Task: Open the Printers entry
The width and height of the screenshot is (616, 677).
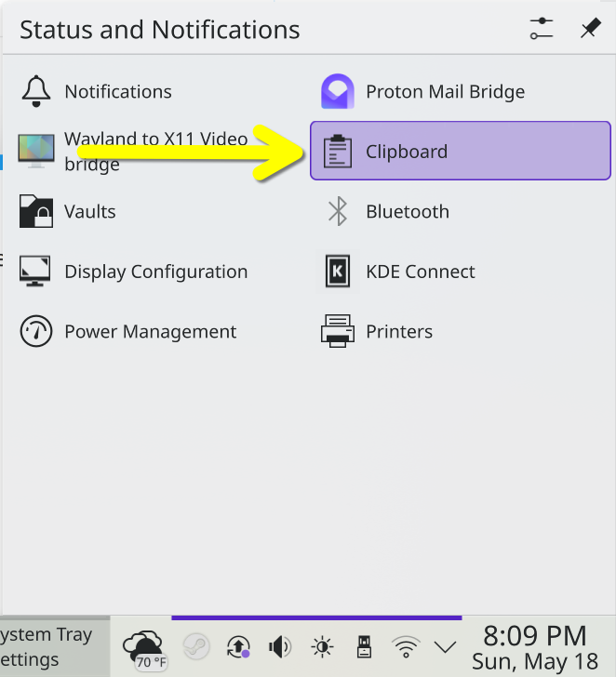Action: tap(460, 331)
